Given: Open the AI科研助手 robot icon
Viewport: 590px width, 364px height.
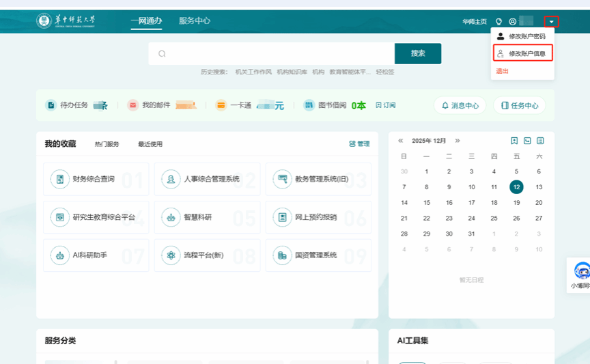Looking at the screenshot, I should [x=60, y=255].
